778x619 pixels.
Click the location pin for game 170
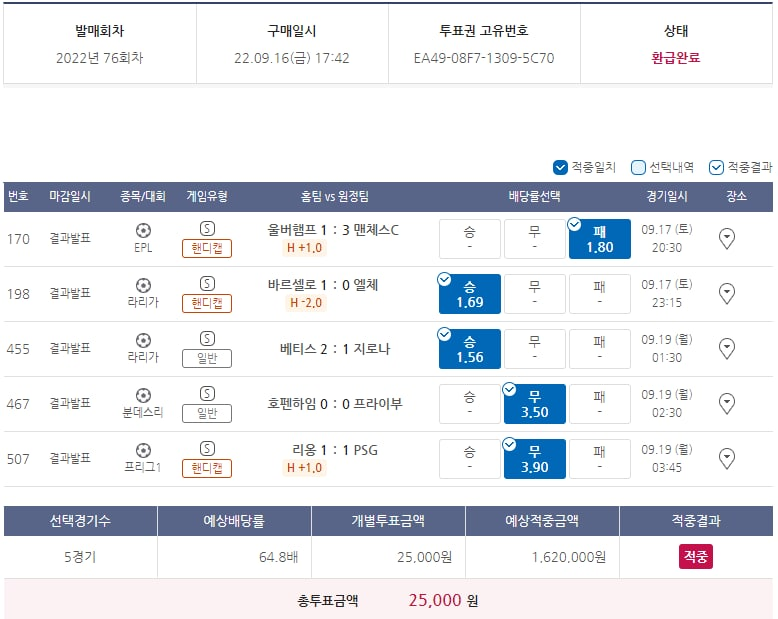(x=727, y=238)
